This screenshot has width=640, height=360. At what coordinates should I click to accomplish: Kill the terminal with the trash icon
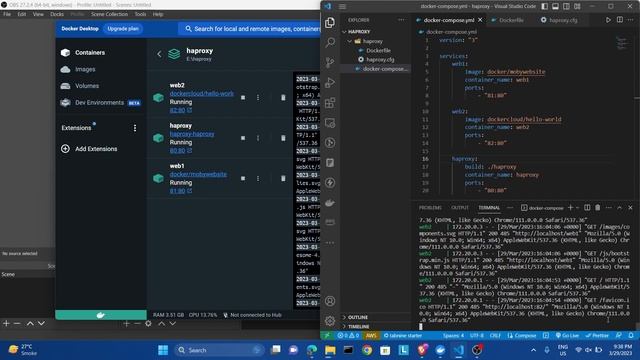coord(598,207)
